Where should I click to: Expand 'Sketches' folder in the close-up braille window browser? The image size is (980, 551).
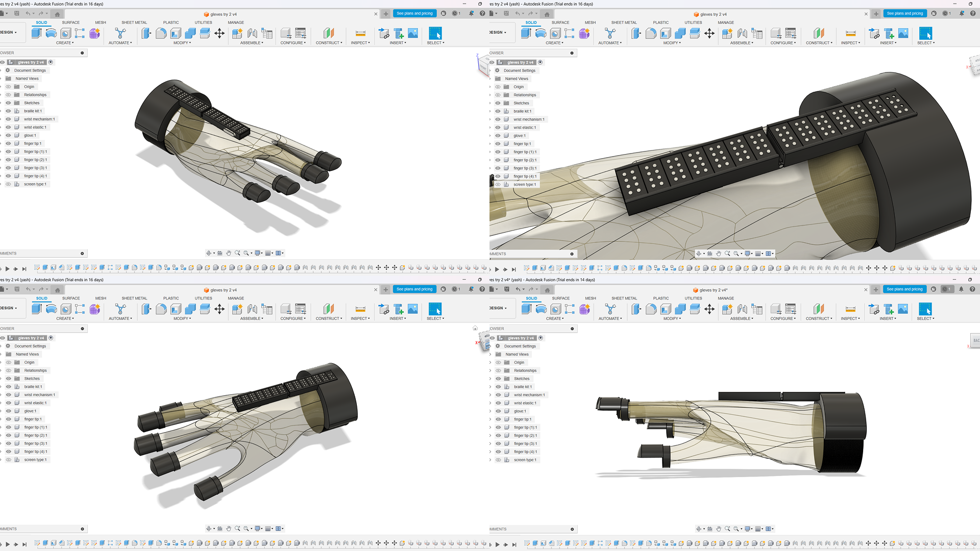coord(491,103)
